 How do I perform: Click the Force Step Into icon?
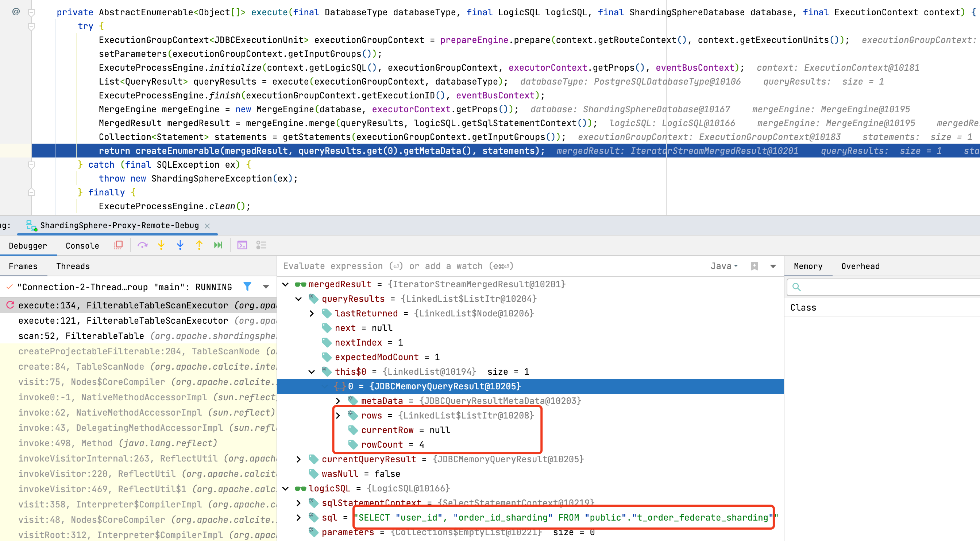(180, 245)
